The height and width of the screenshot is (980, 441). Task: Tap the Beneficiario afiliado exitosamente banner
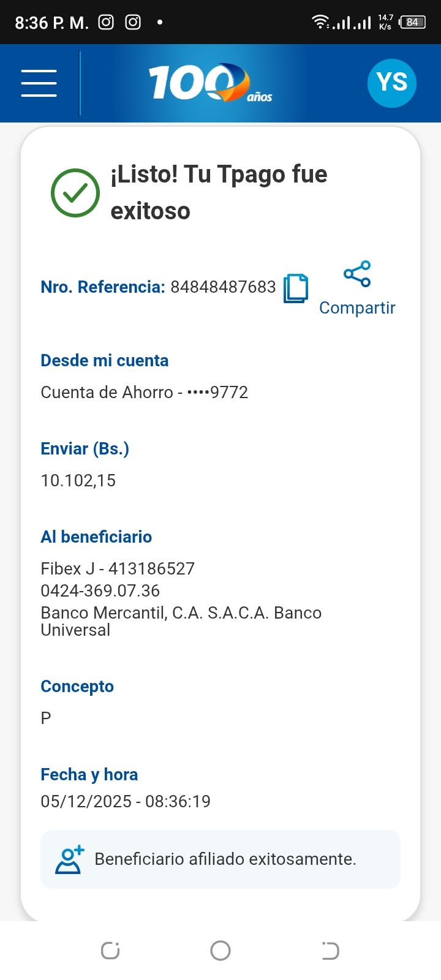coord(221,859)
